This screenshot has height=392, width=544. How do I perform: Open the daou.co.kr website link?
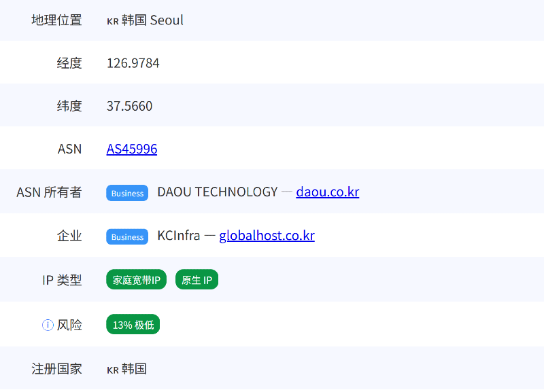(x=327, y=192)
